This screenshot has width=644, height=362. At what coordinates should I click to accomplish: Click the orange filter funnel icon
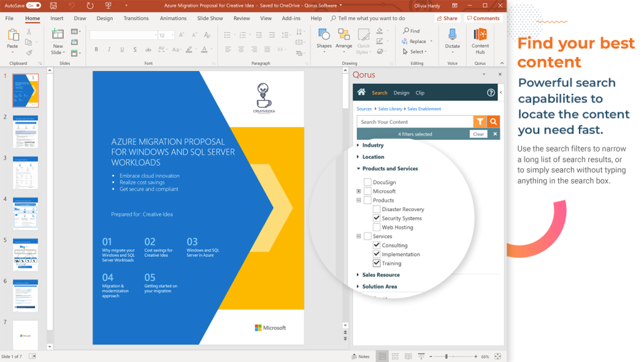(x=480, y=121)
